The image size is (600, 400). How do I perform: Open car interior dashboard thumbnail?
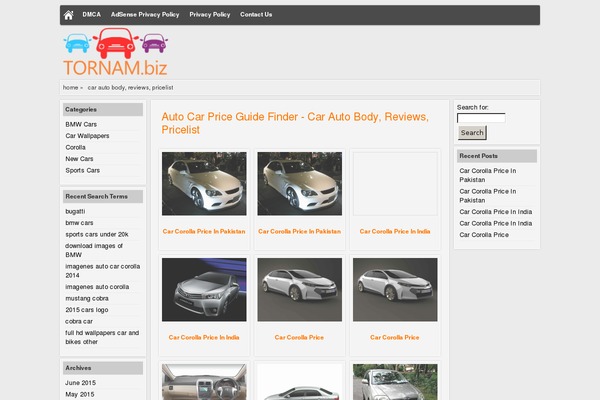pyautogui.click(x=204, y=382)
